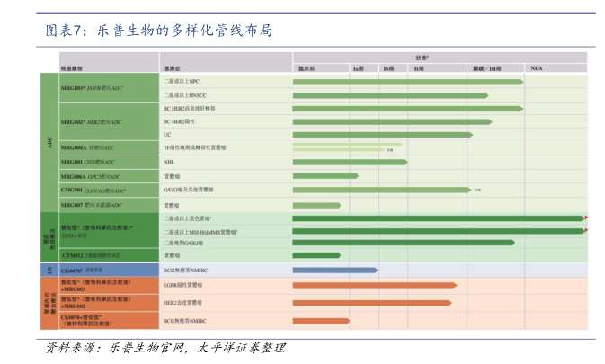Screen dimensions: 605x364
Task: Select the MRG001 CD20 ADC row label
Action: (x=89, y=162)
